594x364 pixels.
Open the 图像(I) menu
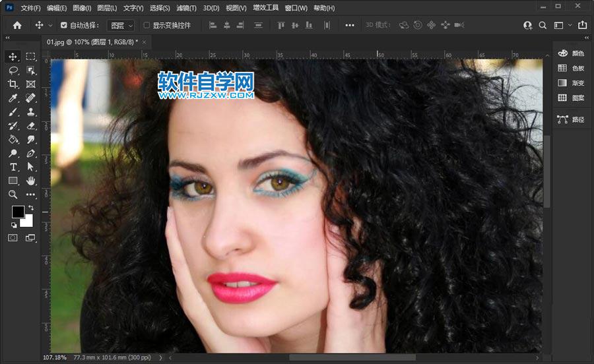[82, 8]
